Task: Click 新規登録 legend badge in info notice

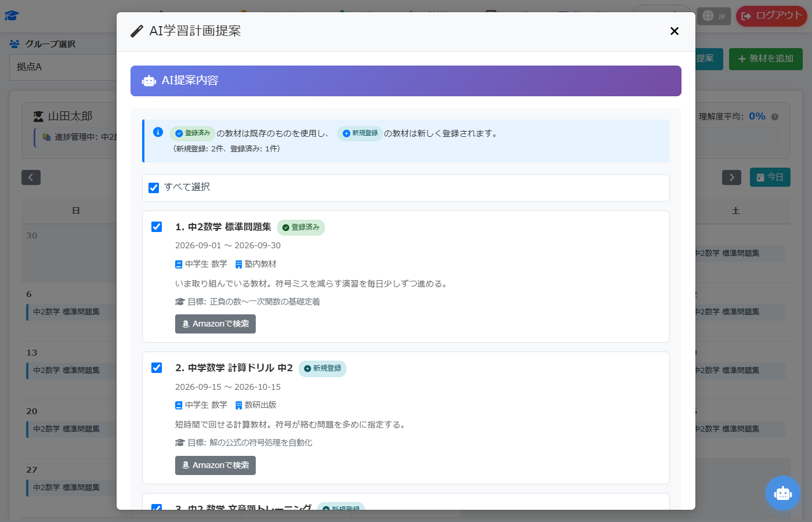Action: click(x=360, y=133)
